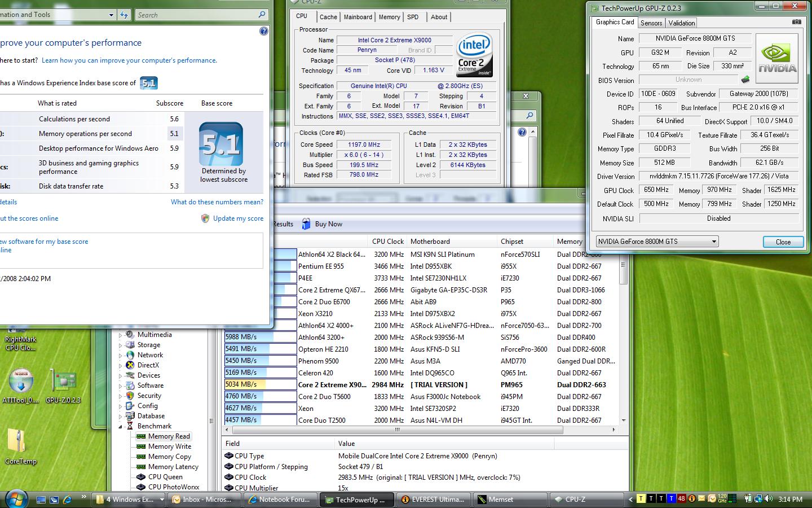Open the Memory tab in CPU-Z
The image size is (812, 508).
pyautogui.click(x=389, y=17)
